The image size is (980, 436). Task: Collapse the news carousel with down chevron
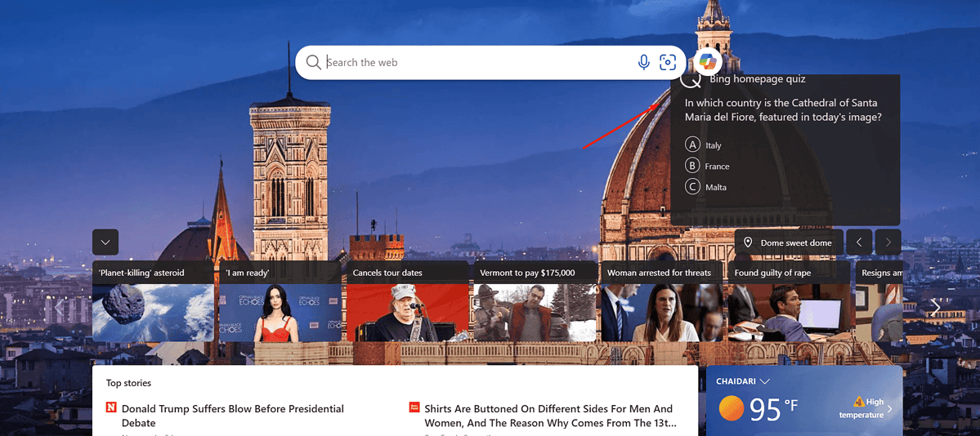coord(105,242)
